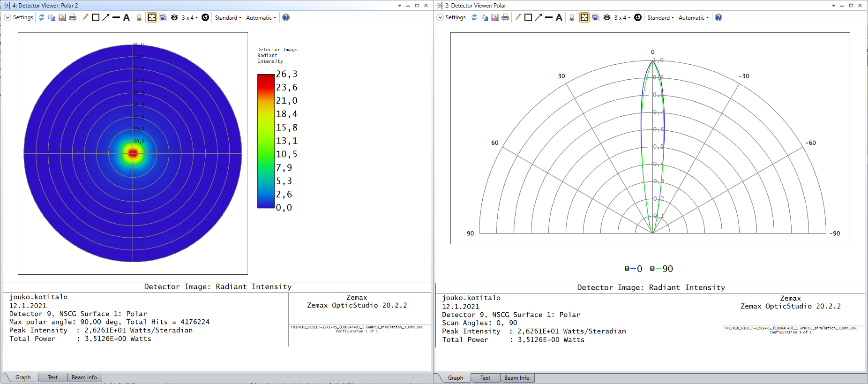Select the pencil annotation tool in the Polar 2 window

click(85, 17)
